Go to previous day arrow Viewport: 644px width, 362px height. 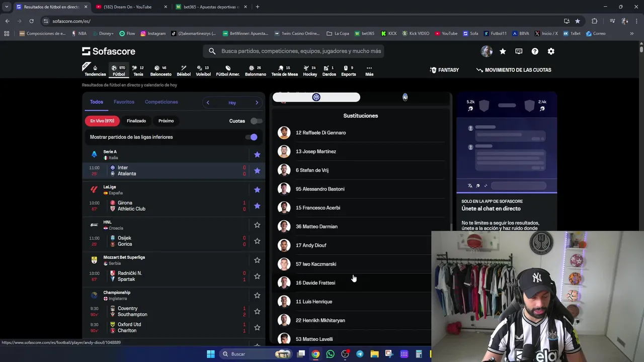click(x=208, y=103)
